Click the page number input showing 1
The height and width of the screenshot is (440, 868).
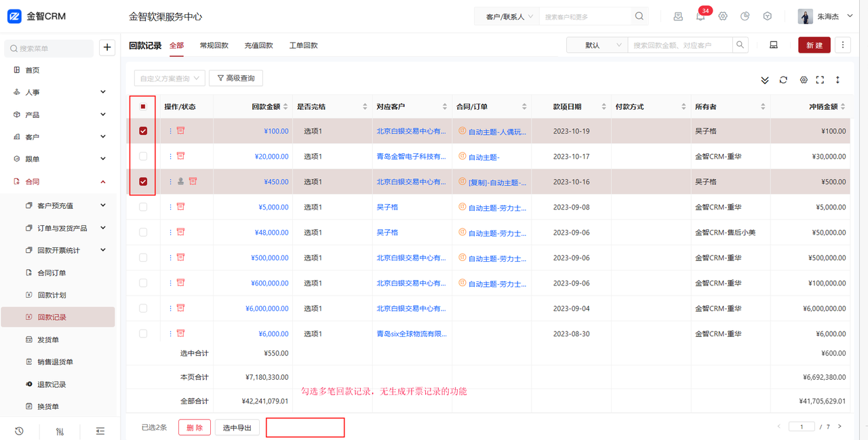pos(802,426)
